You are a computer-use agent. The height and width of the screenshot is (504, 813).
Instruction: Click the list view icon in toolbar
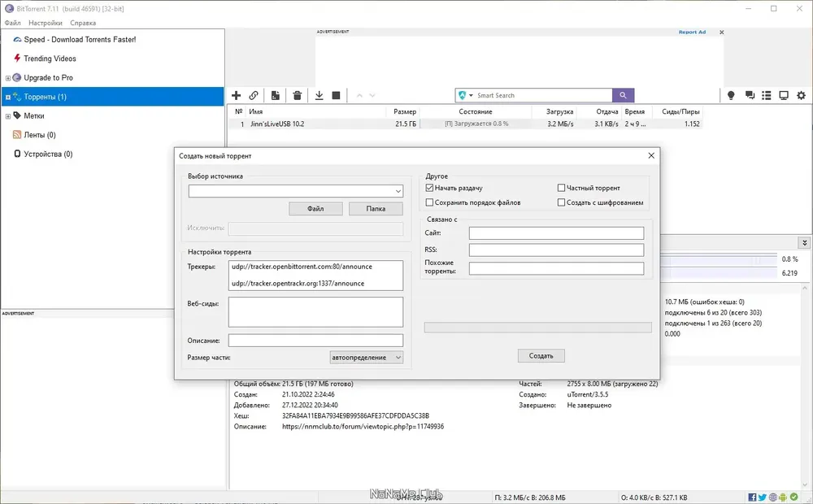click(767, 95)
